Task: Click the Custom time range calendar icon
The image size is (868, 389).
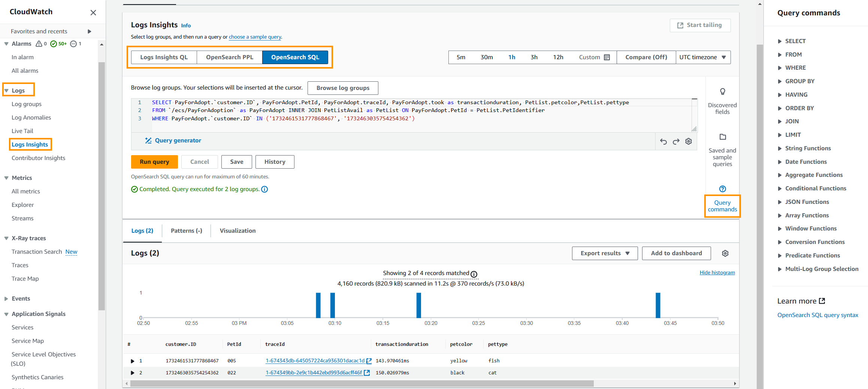Action: pyautogui.click(x=607, y=57)
